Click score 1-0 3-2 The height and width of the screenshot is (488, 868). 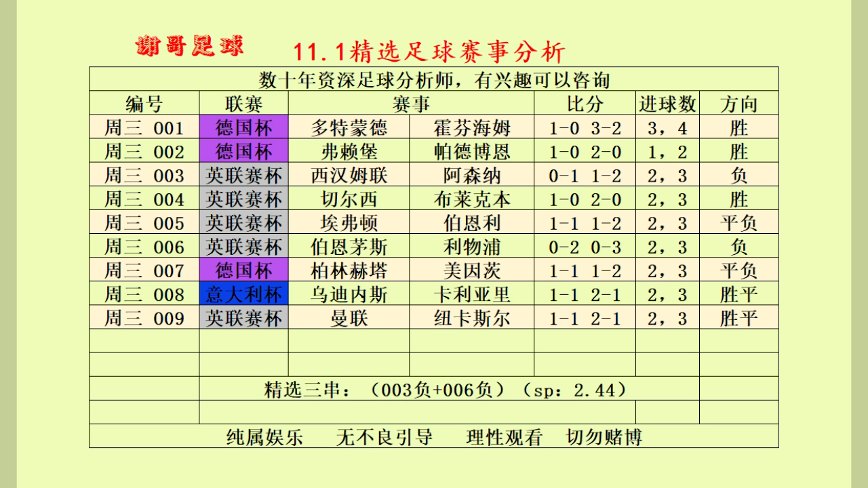(585, 127)
